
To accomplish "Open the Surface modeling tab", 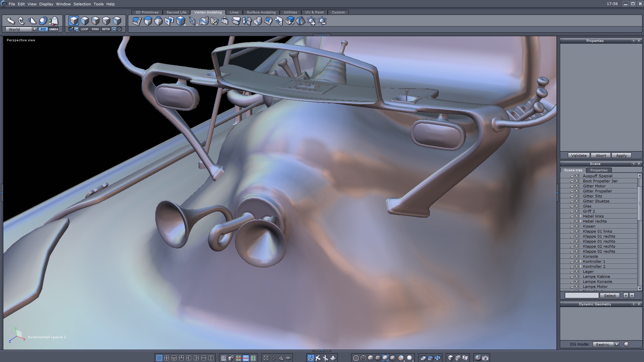I will [x=261, y=12].
